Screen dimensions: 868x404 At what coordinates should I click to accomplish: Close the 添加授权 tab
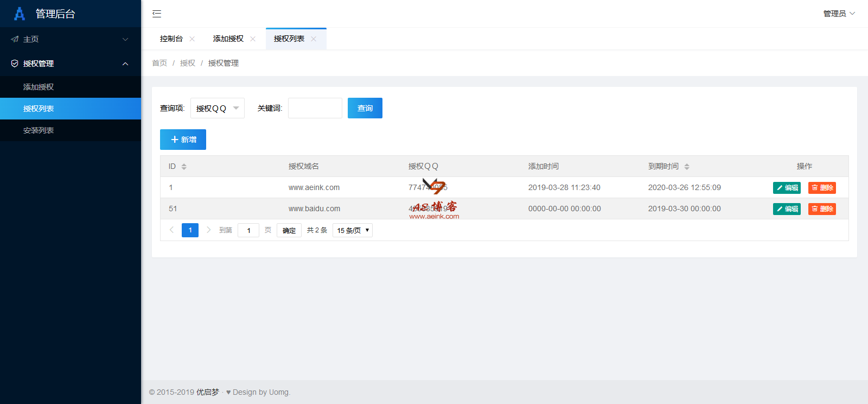253,39
